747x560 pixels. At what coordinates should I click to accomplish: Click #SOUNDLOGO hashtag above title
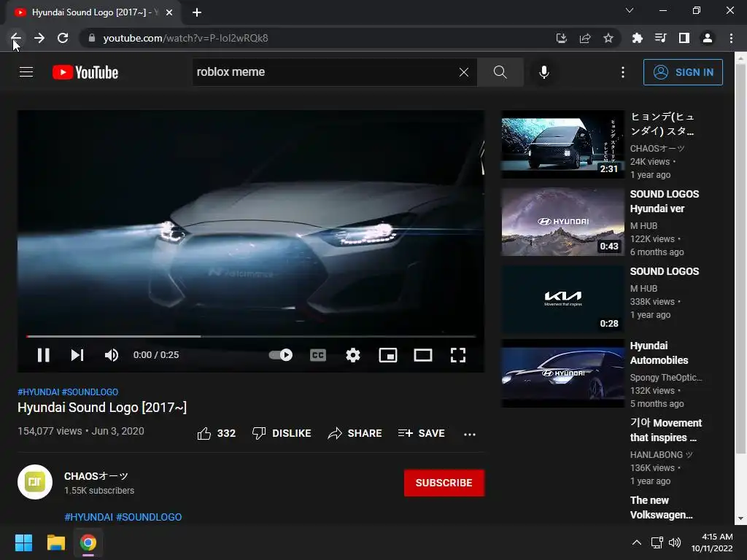pyautogui.click(x=90, y=392)
